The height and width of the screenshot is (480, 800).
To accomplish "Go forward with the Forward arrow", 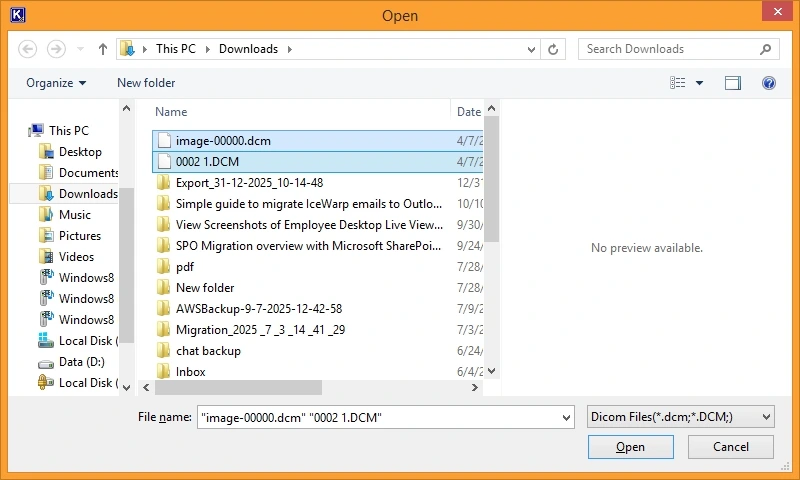I will (56, 49).
